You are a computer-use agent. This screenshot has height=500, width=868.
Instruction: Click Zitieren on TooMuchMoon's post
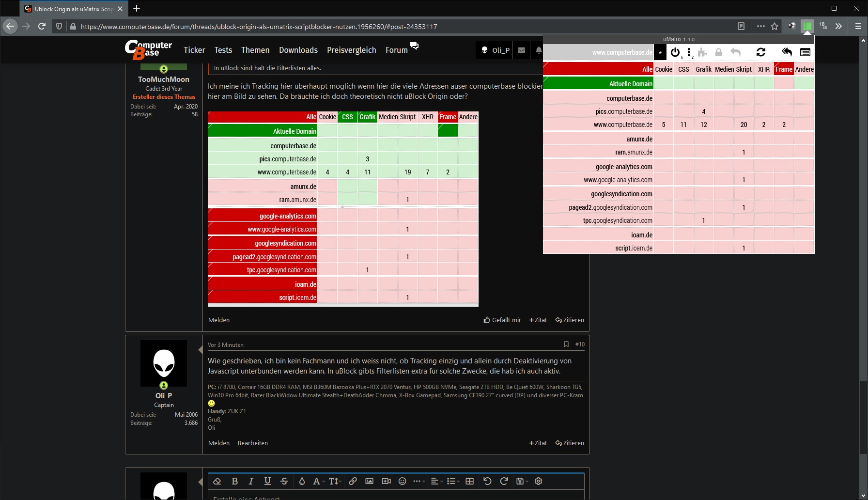570,320
